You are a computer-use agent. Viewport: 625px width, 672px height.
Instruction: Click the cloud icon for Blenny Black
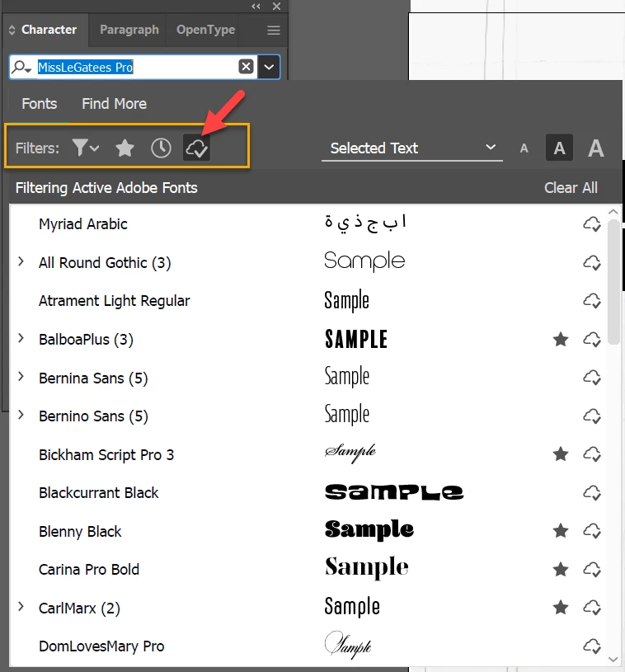pyautogui.click(x=592, y=531)
